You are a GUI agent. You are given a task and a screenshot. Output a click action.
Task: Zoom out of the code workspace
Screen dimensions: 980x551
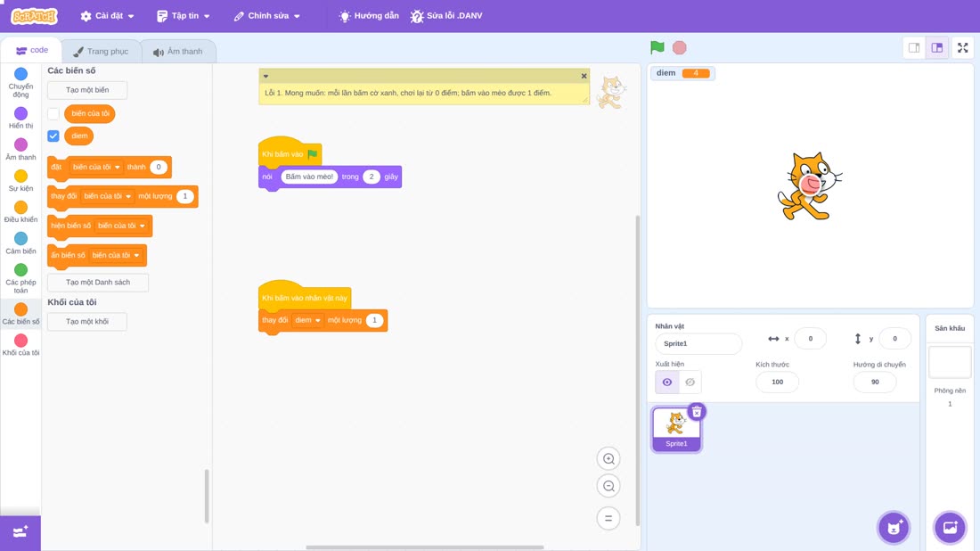pyautogui.click(x=608, y=487)
